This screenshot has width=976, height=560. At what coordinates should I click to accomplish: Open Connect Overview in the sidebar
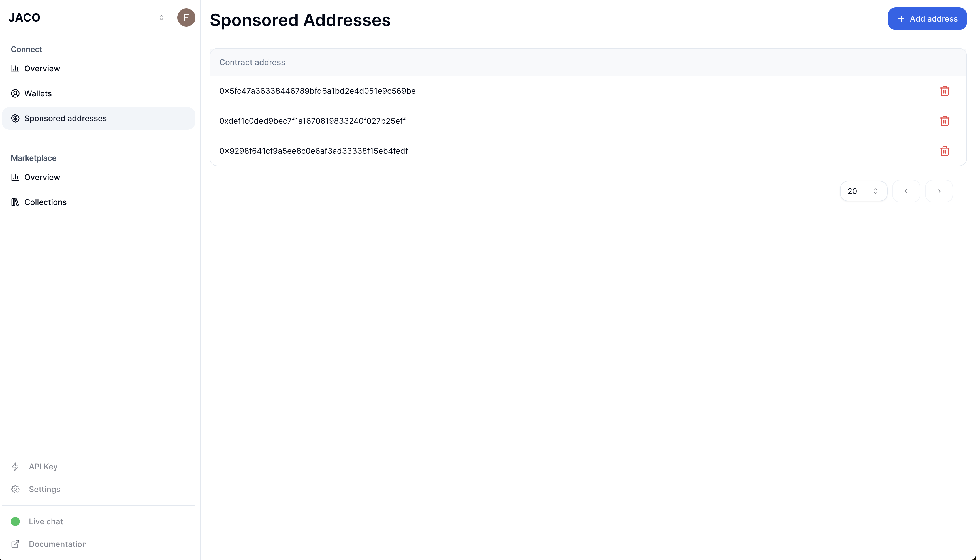point(42,69)
